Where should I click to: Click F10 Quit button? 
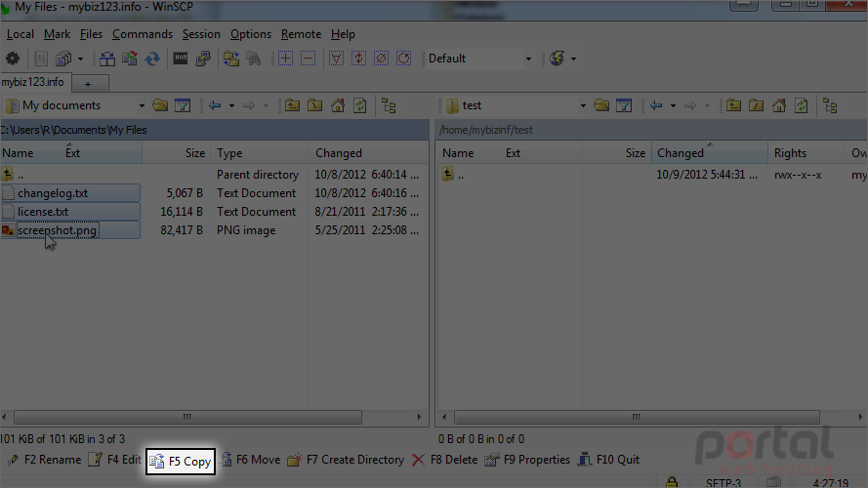click(x=608, y=460)
